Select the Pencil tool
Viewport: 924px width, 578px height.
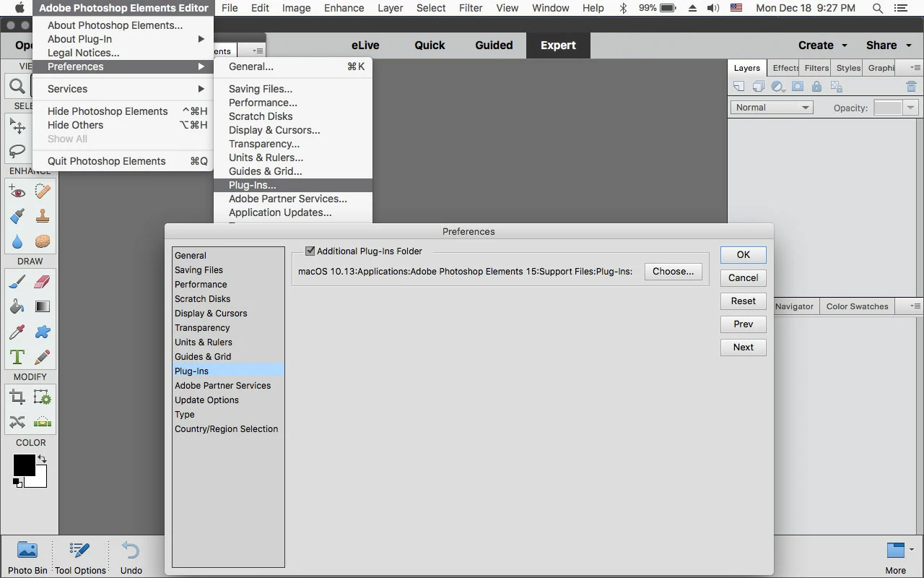(x=43, y=357)
